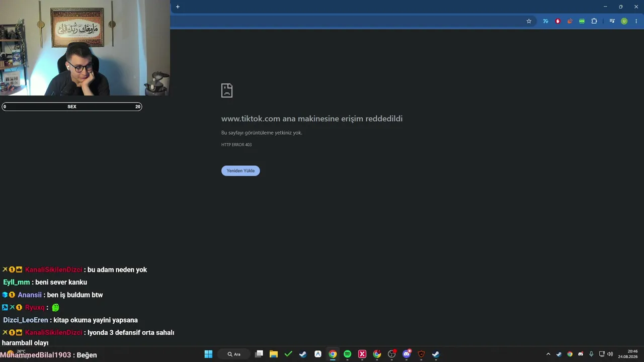
Task: Click chat message 'ben iş buldum btw'
Action: pyautogui.click(x=75, y=295)
